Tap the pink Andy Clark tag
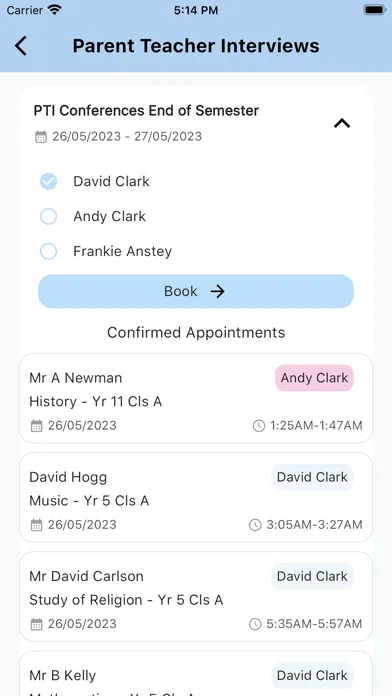Screen dimensions: 392x696 click(x=314, y=378)
